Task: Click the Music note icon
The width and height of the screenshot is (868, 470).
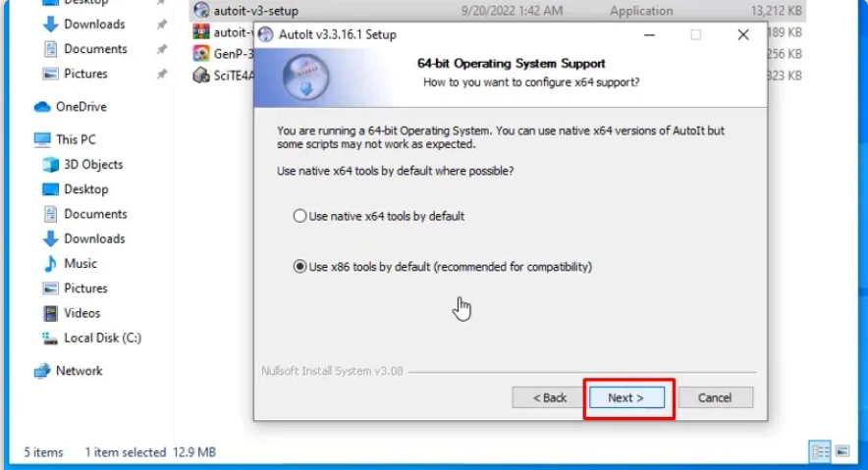Action: (x=50, y=263)
